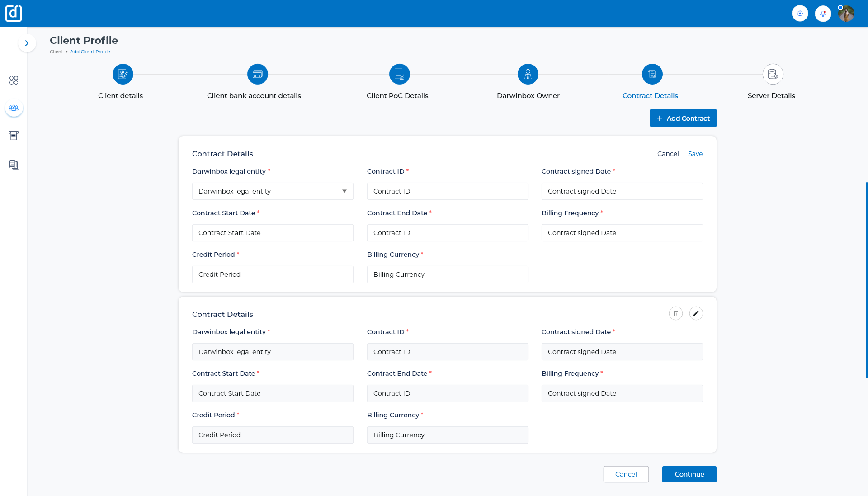
Task: Click Billing Frequency field in second card
Action: [x=622, y=393]
